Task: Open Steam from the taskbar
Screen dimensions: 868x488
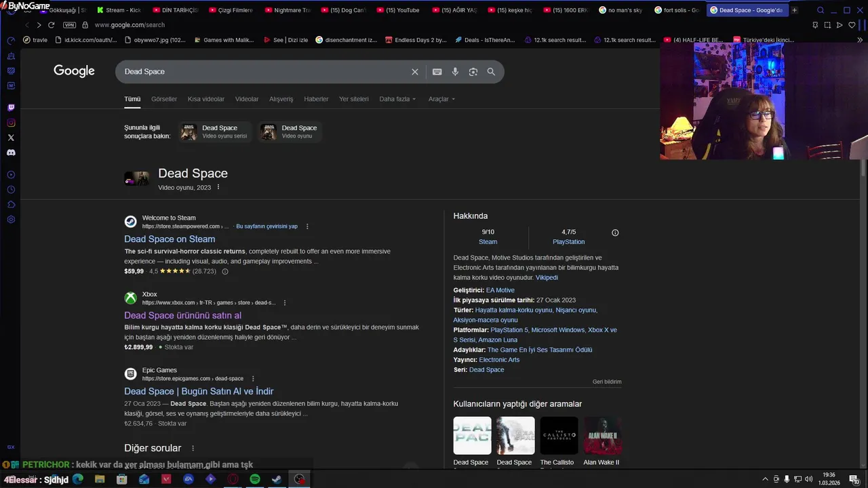Action: pos(277,479)
